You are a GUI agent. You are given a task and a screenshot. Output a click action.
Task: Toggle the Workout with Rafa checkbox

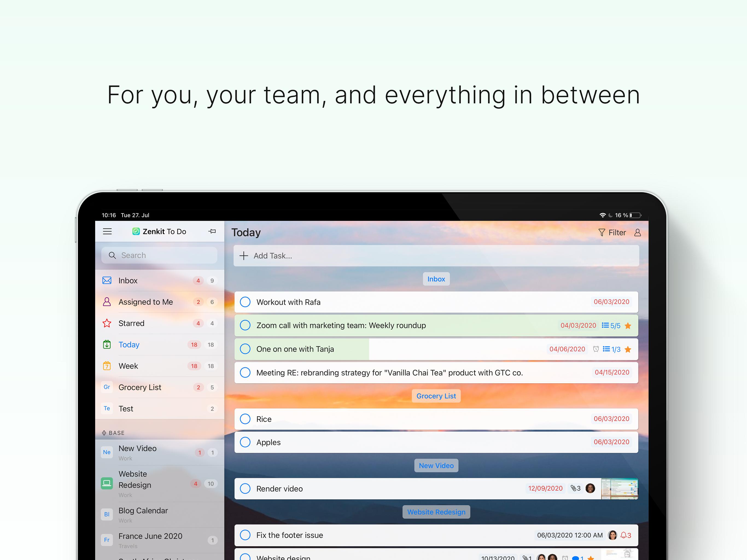[x=246, y=302]
